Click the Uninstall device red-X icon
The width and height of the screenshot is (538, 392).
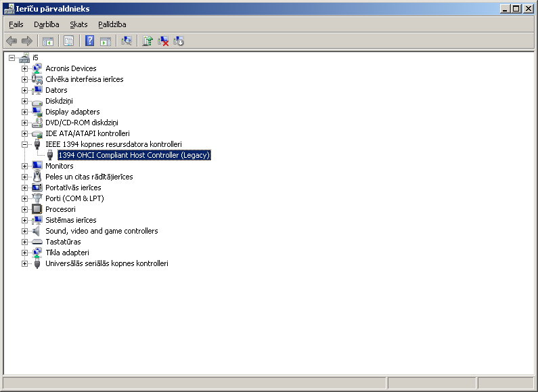click(x=163, y=41)
